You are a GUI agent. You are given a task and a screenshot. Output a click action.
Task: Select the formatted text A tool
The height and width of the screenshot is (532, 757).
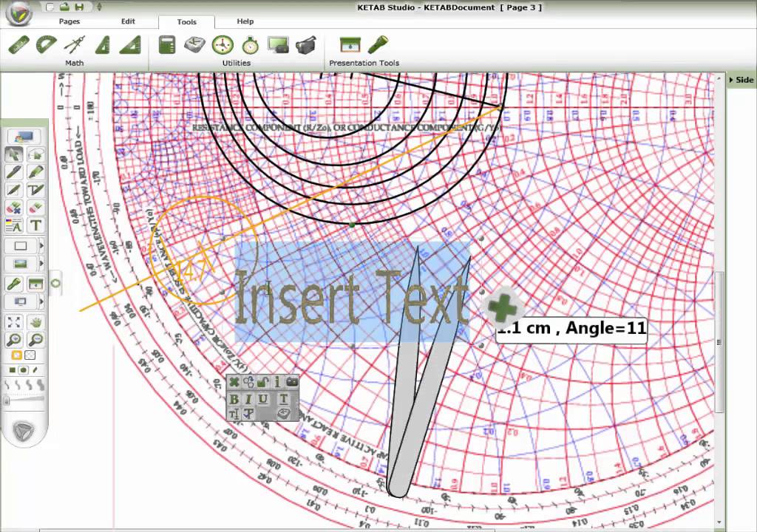click(x=14, y=225)
